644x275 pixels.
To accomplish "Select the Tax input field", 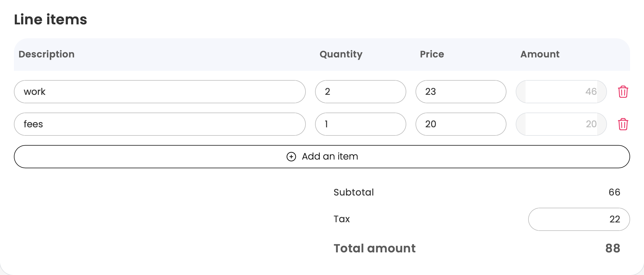I will (579, 219).
